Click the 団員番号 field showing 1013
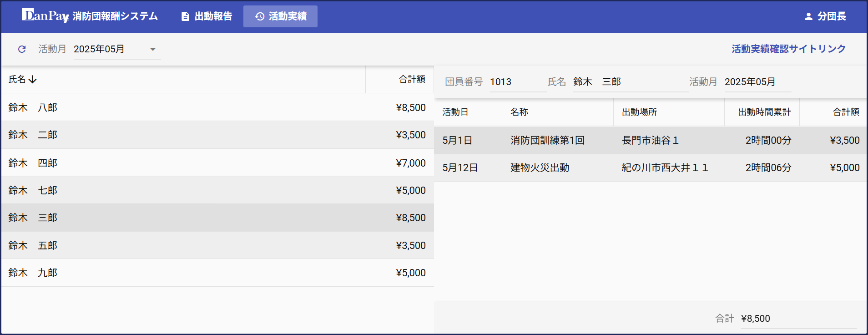Image resolution: width=868 pixels, height=335 pixels. coord(517,82)
